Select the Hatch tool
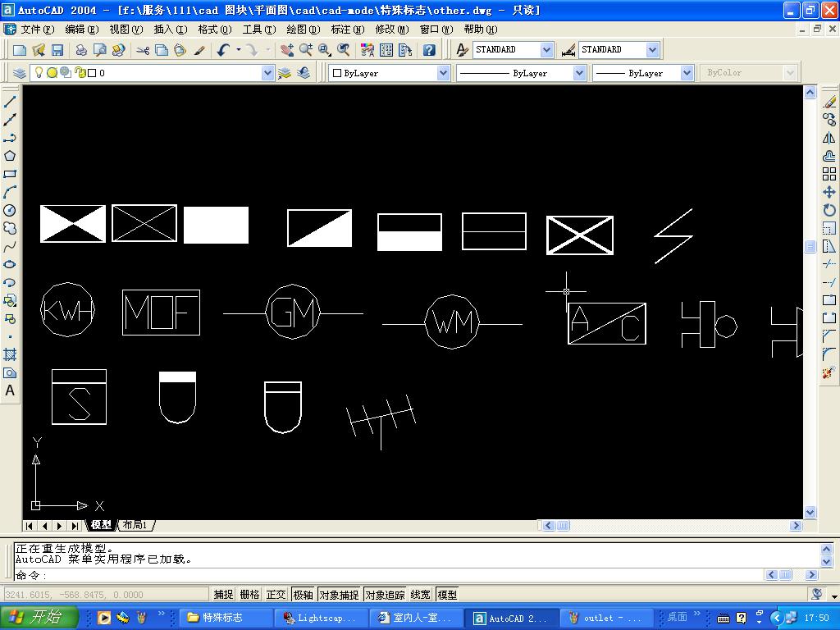 pos(10,354)
